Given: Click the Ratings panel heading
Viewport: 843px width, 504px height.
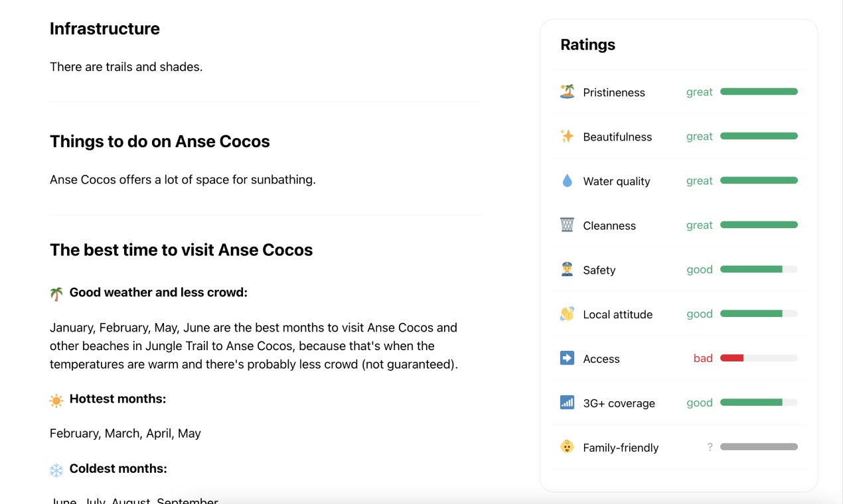Looking at the screenshot, I should pos(587,44).
